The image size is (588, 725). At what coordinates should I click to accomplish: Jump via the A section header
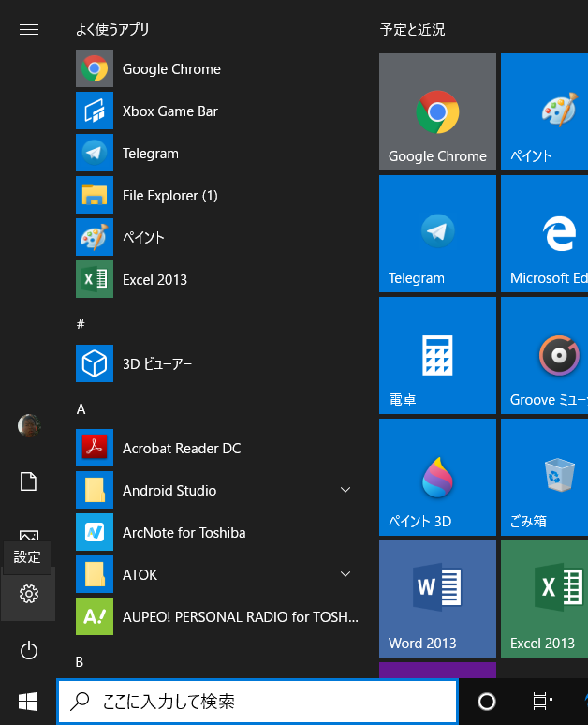(81, 409)
